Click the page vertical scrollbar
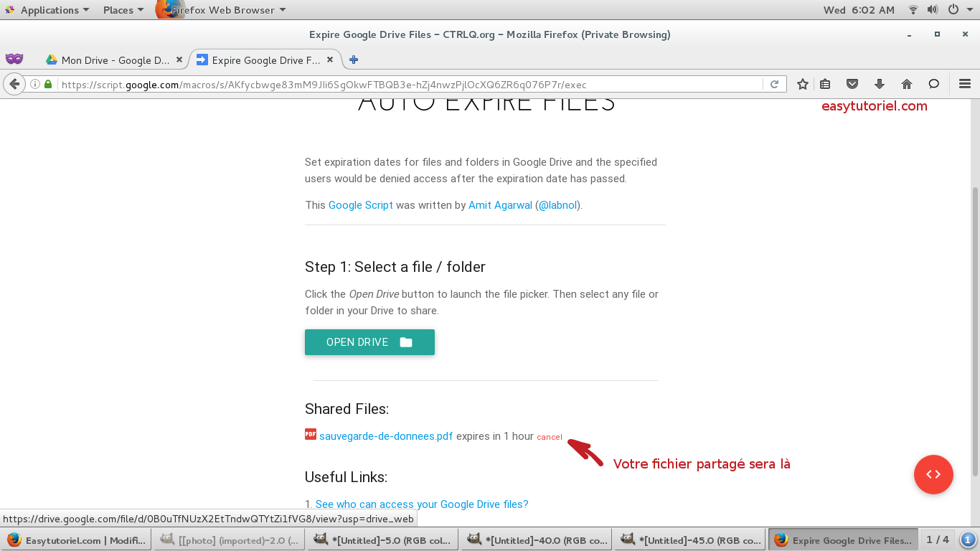 [x=974, y=330]
